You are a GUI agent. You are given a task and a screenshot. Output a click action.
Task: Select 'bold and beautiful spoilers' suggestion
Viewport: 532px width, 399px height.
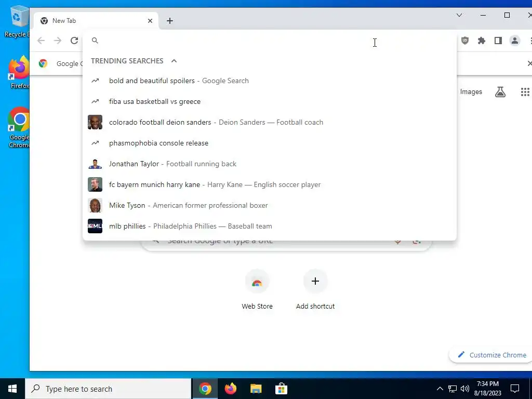click(x=270, y=81)
